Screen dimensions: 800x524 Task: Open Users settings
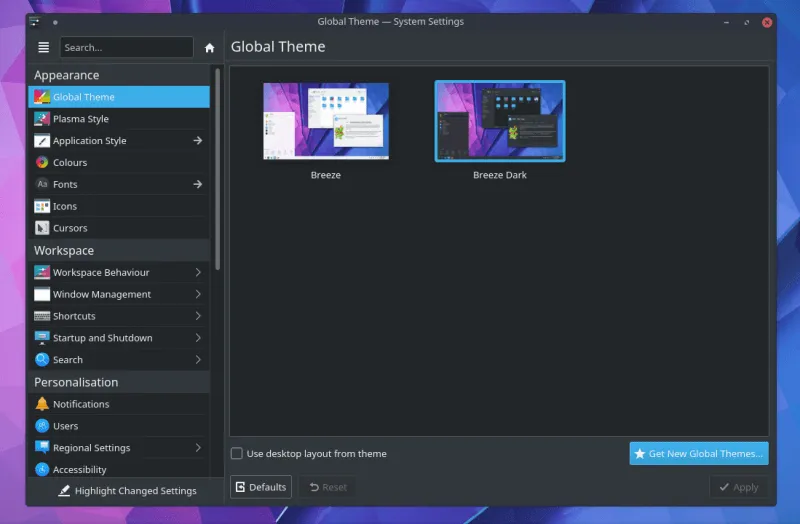65,426
